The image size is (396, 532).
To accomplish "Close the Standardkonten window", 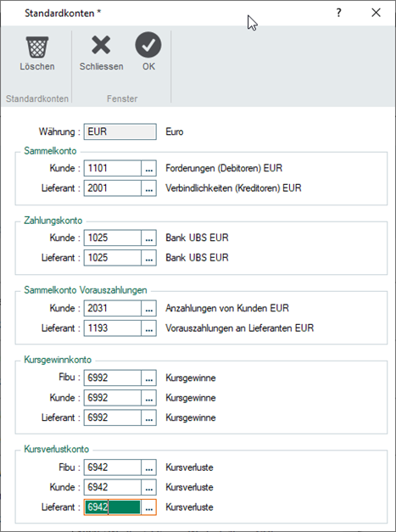I will (376, 13).
